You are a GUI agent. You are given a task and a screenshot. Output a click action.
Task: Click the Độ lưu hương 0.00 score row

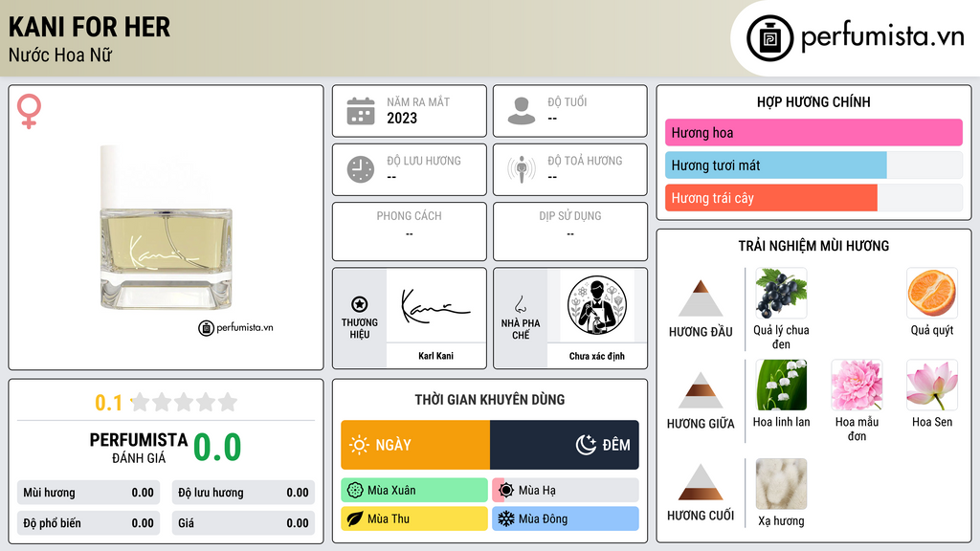click(x=243, y=493)
